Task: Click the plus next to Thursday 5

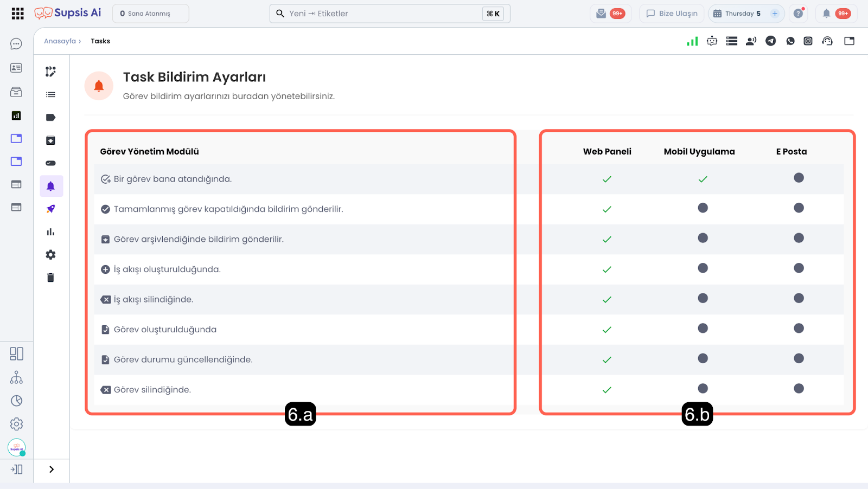Action: point(775,14)
